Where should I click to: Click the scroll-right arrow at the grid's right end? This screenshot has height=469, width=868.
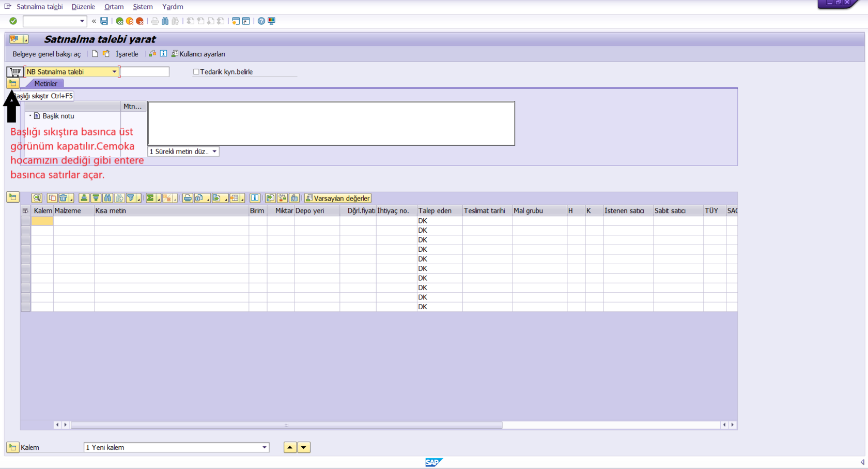(x=733, y=425)
